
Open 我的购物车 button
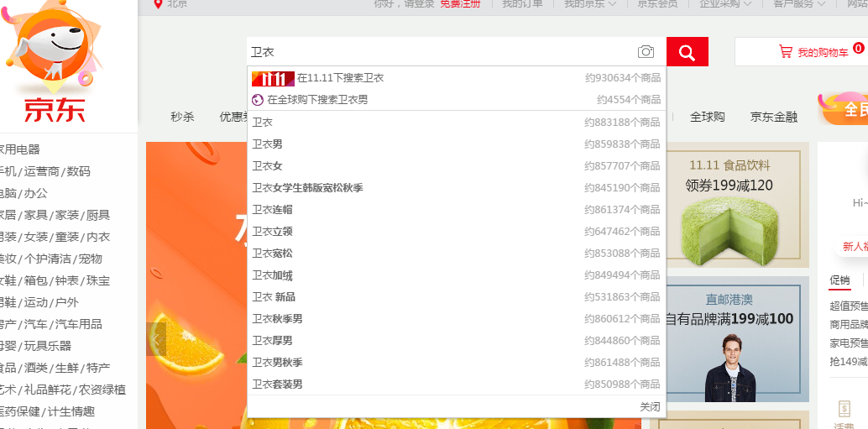[x=801, y=52]
